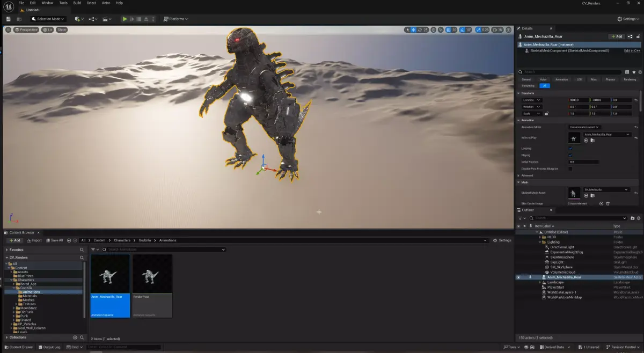Image resolution: width=644 pixels, height=353 pixels.
Task: Open the camera speed 16 setting
Action: pyautogui.click(x=498, y=30)
